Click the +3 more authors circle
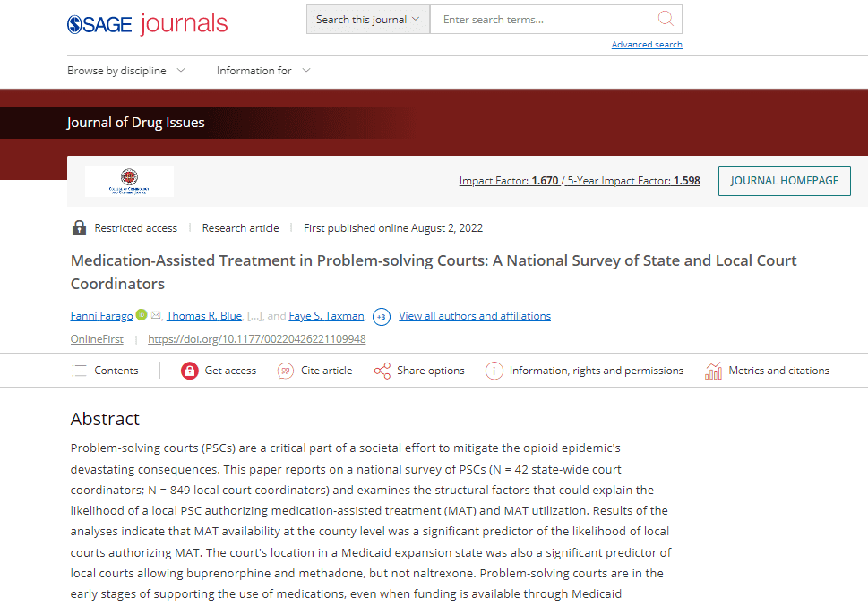 pos(382,317)
